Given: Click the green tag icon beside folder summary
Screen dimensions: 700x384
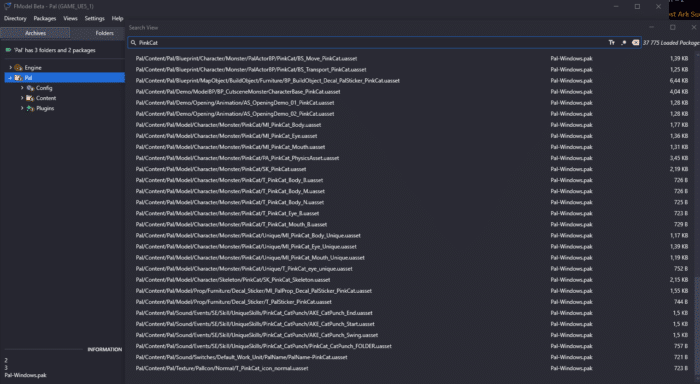Looking at the screenshot, I should pos(8,50).
